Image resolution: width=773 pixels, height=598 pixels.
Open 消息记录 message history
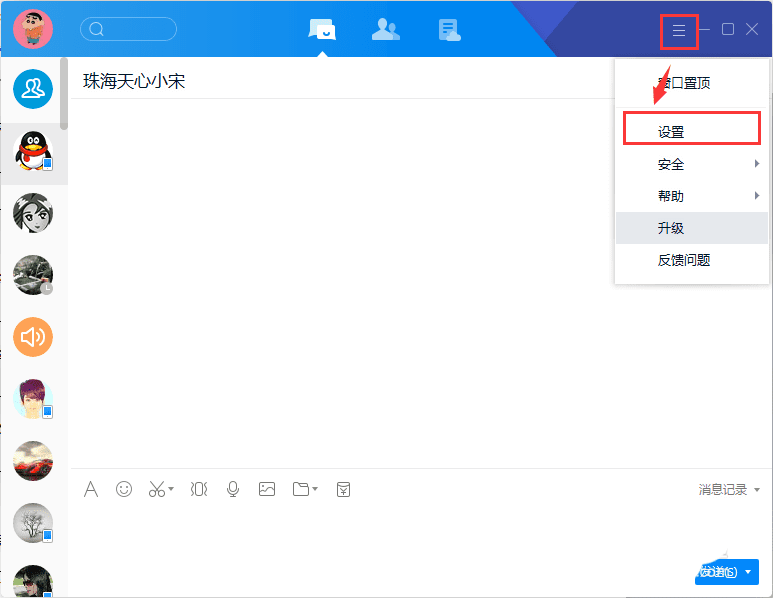coord(722,490)
